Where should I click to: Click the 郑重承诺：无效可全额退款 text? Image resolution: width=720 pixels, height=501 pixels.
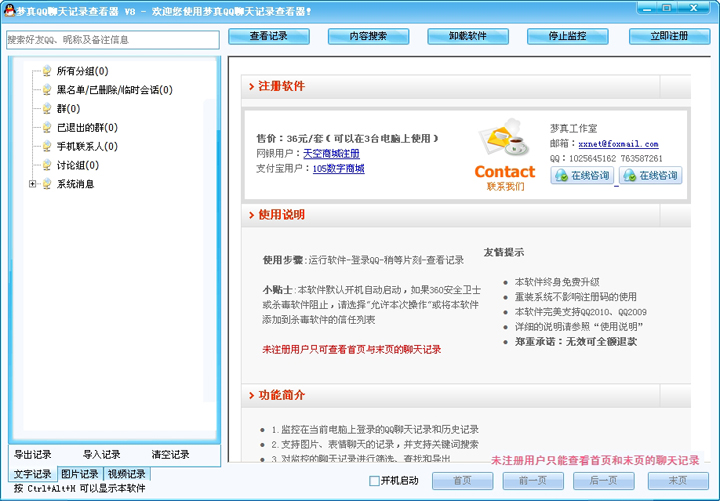point(576,342)
